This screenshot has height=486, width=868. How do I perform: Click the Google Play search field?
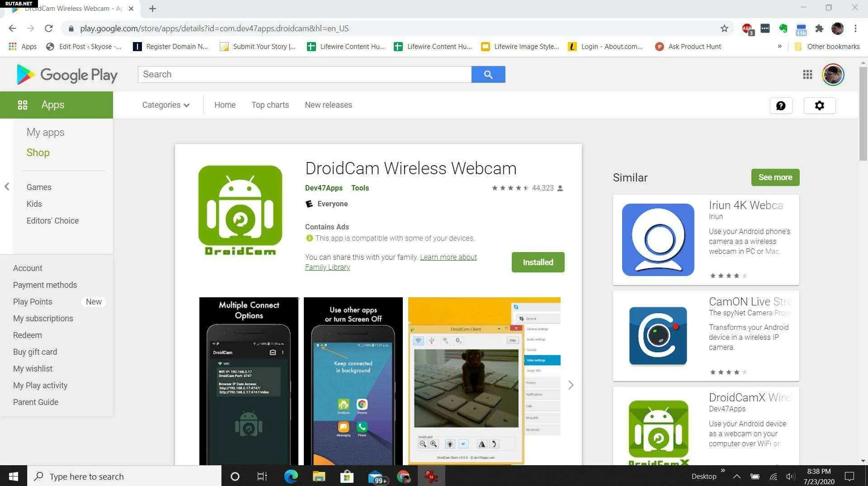click(305, 74)
